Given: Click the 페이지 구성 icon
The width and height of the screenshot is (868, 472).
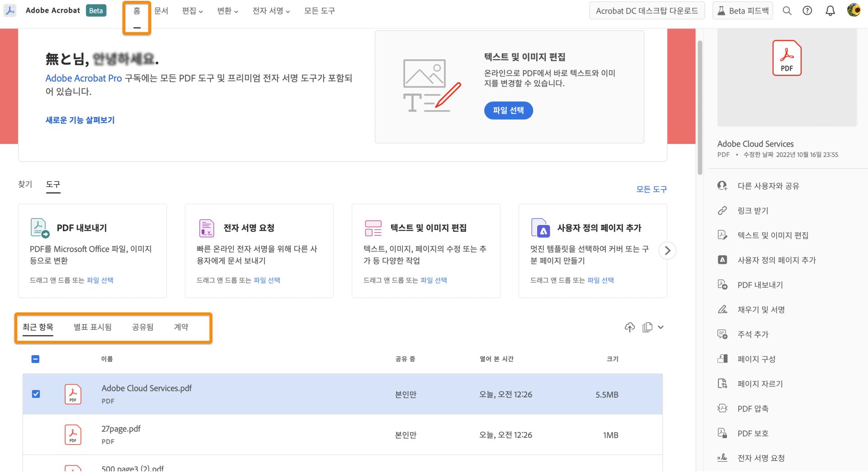Looking at the screenshot, I should pyautogui.click(x=722, y=359).
